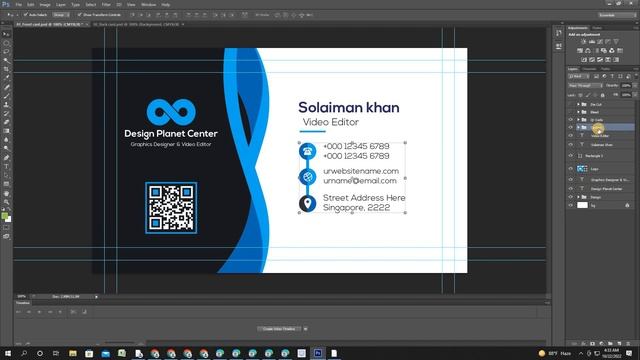Expand the Design group
The width and height of the screenshot is (640, 360).
tap(578, 197)
